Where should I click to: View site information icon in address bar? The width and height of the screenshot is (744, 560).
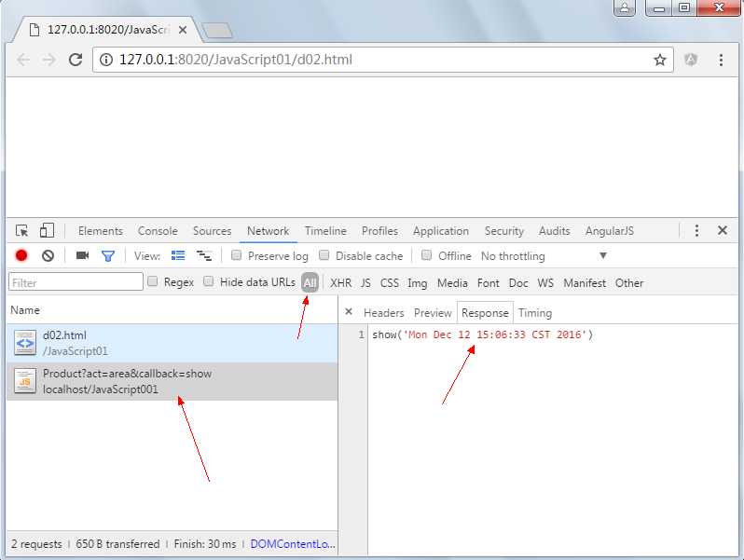click(106, 60)
